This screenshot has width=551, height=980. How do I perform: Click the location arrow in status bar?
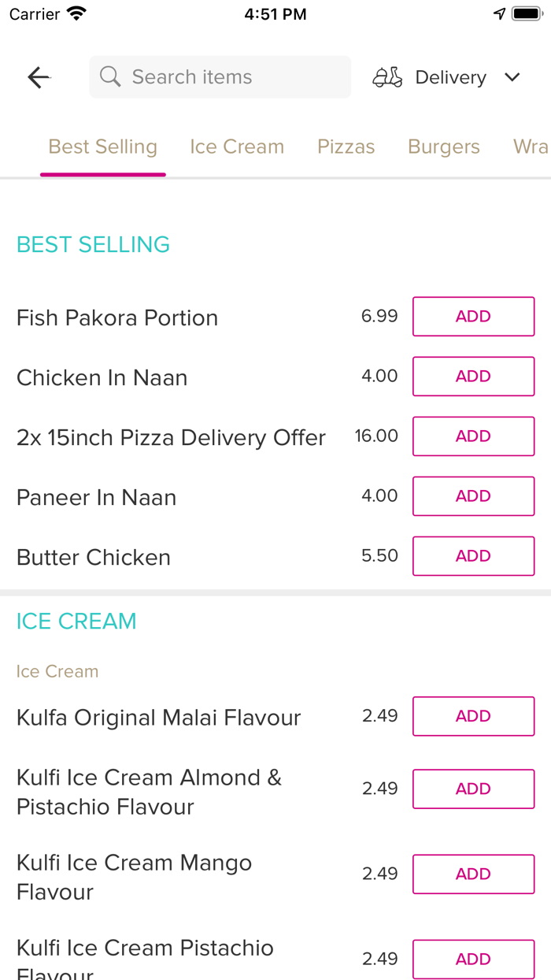point(501,13)
